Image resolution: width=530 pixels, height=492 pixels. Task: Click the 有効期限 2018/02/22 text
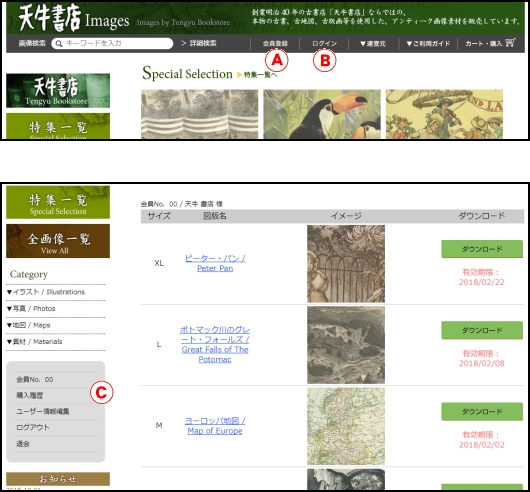[x=482, y=277]
